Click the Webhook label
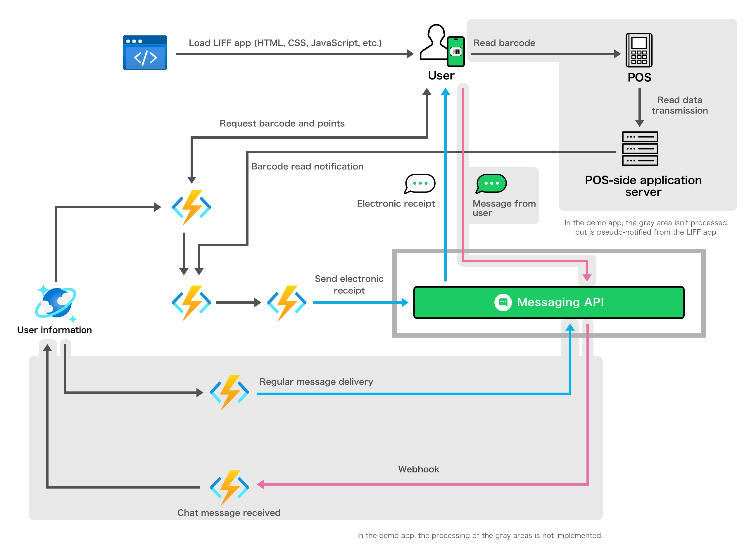Image resolution: width=756 pixels, height=550 pixels. 418,469
